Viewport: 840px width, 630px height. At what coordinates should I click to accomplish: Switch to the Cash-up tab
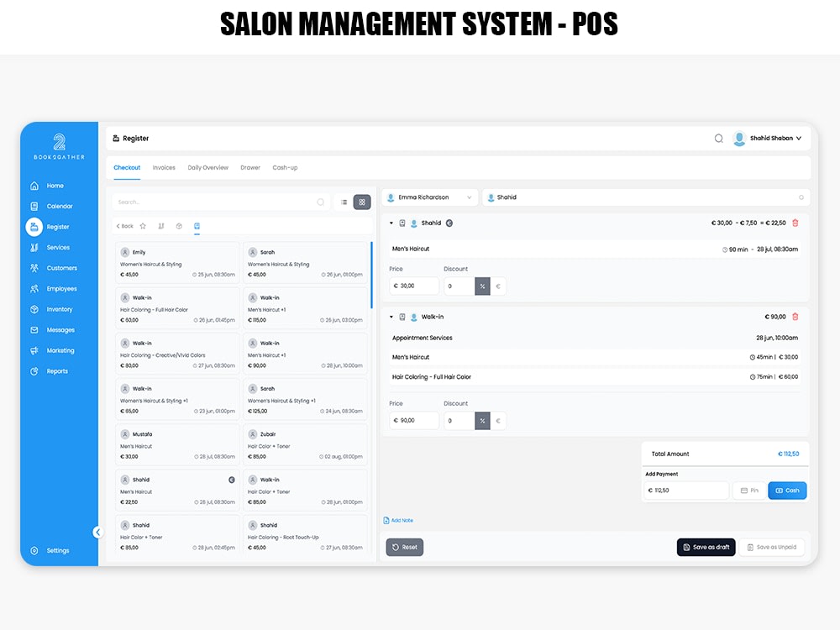click(285, 168)
